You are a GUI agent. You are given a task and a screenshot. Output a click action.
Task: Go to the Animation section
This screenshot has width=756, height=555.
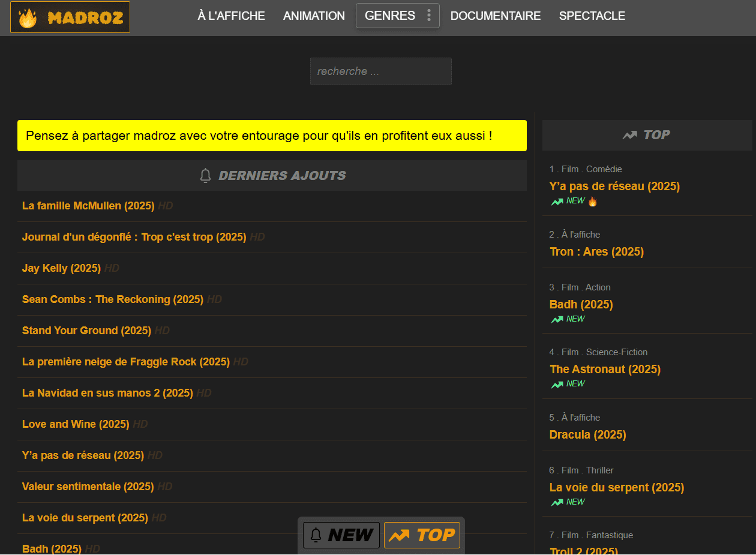click(314, 16)
